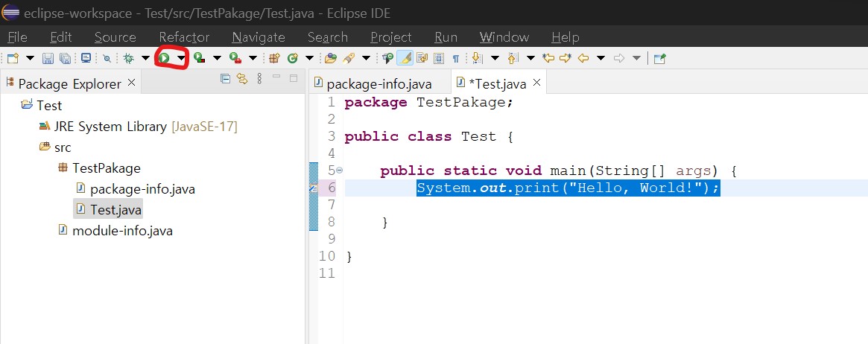Switch to package-info.java editor tab
Viewport: 868px width, 344px height.
379,84
